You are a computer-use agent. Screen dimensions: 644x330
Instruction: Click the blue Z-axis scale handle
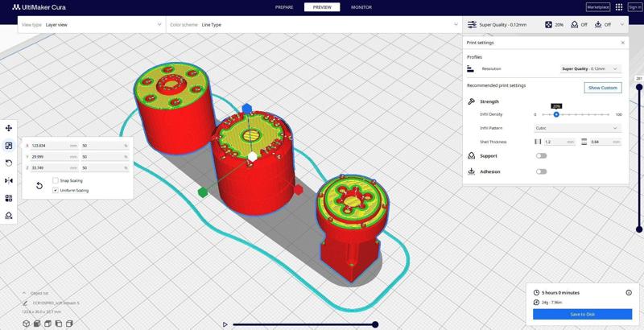[247, 109]
